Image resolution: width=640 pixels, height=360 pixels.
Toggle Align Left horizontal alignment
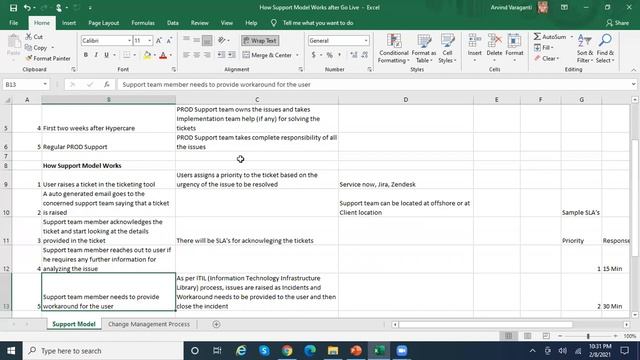tap(186, 55)
